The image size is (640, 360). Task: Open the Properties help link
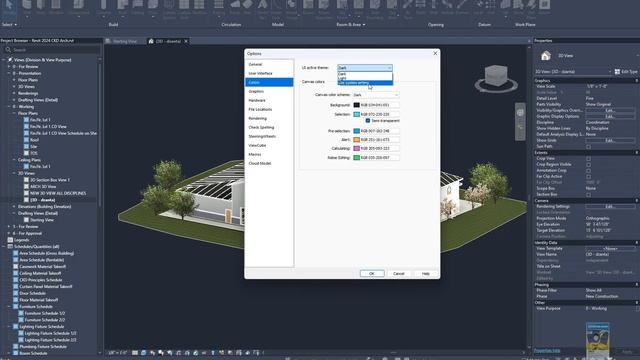547,351
